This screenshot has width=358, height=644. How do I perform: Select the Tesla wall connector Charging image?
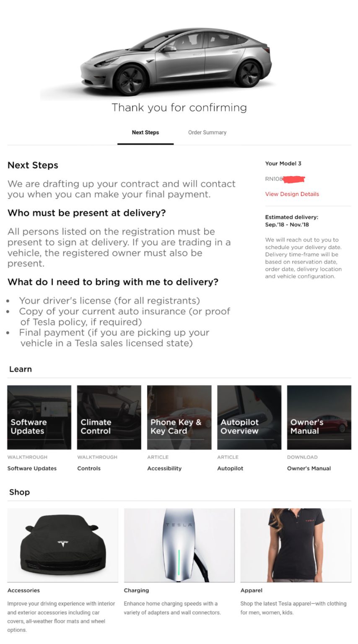click(x=179, y=545)
